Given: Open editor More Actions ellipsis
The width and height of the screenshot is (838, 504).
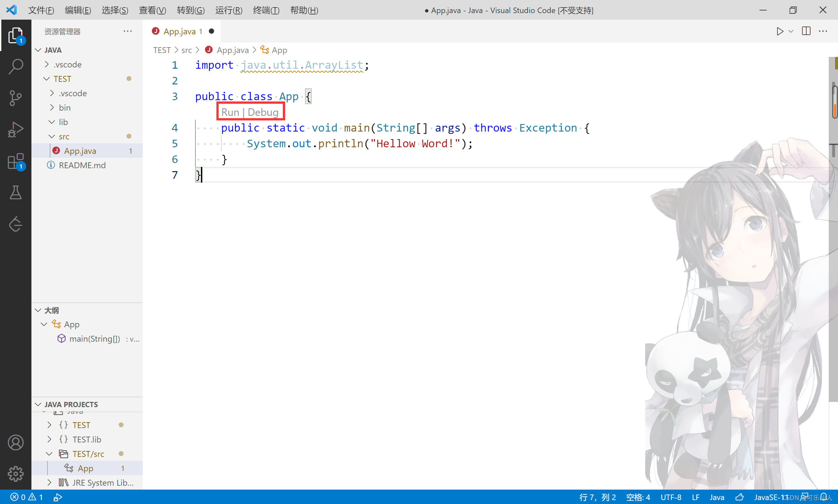Looking at the screenshot, I should pos(823,31).
